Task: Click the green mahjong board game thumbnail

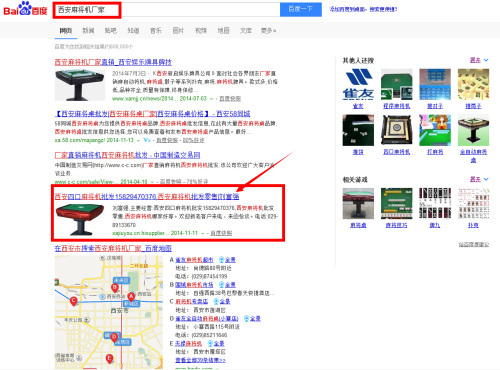Action: (397, 203)
